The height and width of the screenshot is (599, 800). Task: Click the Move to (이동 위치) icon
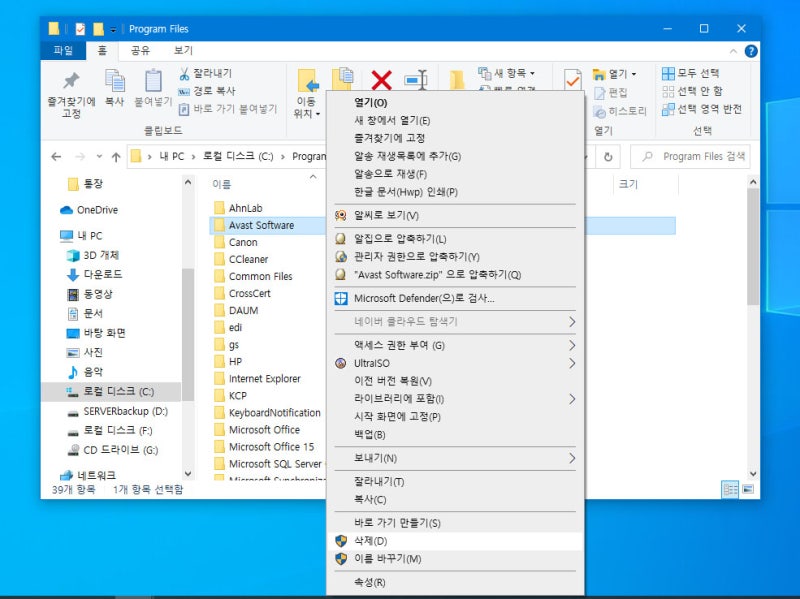pyautogui.click(x=308, y=82)
